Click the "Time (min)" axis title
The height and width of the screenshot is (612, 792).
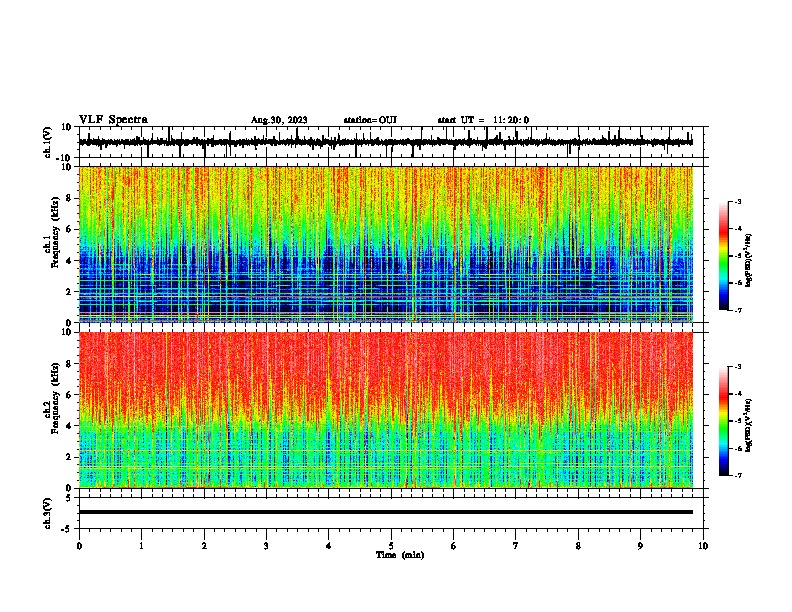pos(400,555)
